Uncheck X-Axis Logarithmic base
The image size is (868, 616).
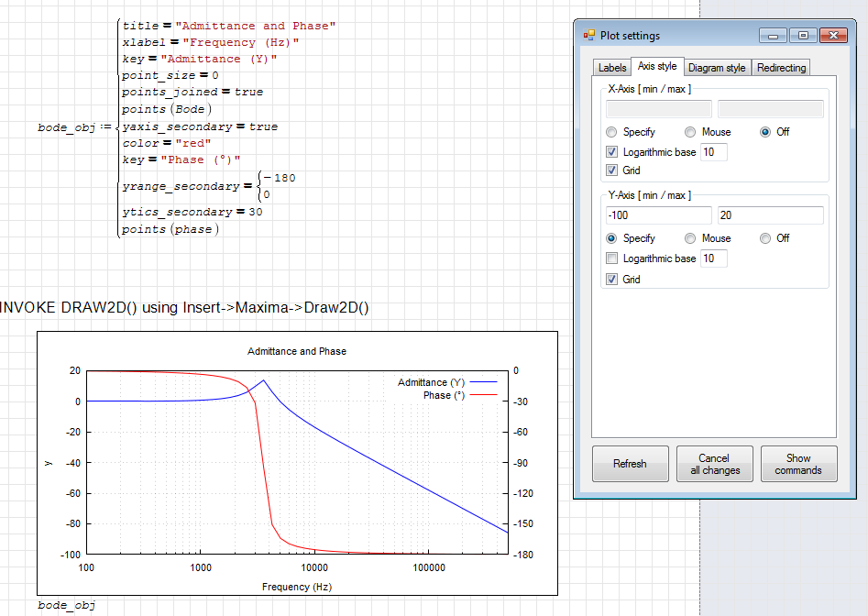[612, 151]
